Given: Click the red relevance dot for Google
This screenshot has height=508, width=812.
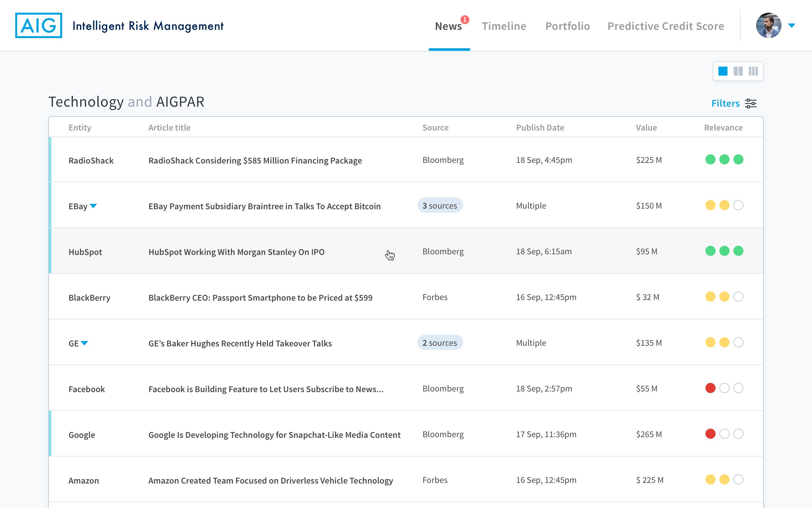Looking at the screenshot, I should click(710, 434).
